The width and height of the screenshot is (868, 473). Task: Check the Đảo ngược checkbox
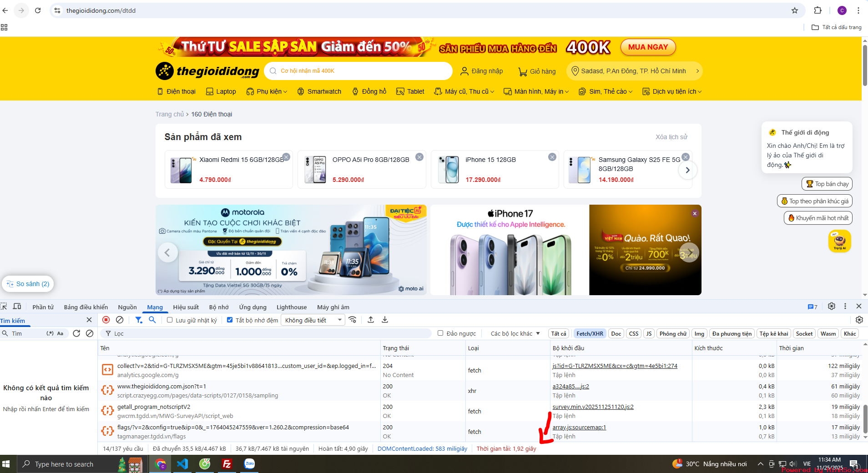pyautogui.click(x=440, y=333)
